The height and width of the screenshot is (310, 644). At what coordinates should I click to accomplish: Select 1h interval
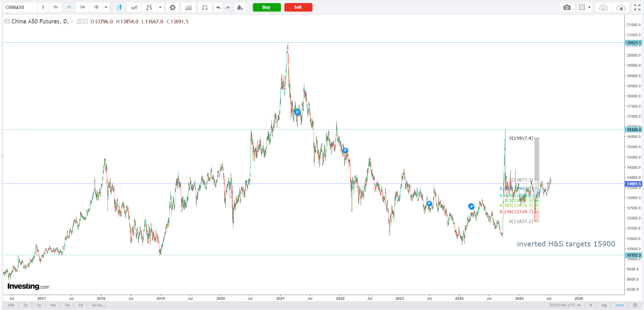click(56, 7)
